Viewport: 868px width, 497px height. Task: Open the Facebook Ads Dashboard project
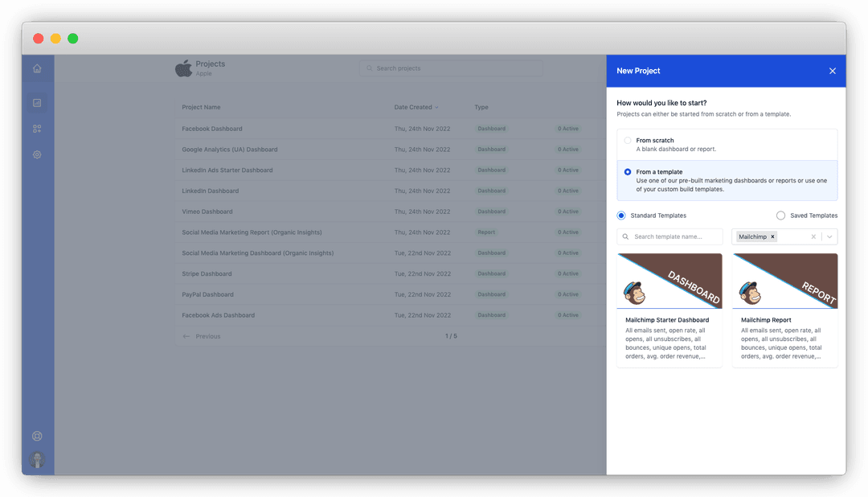(x=218, y=315)
